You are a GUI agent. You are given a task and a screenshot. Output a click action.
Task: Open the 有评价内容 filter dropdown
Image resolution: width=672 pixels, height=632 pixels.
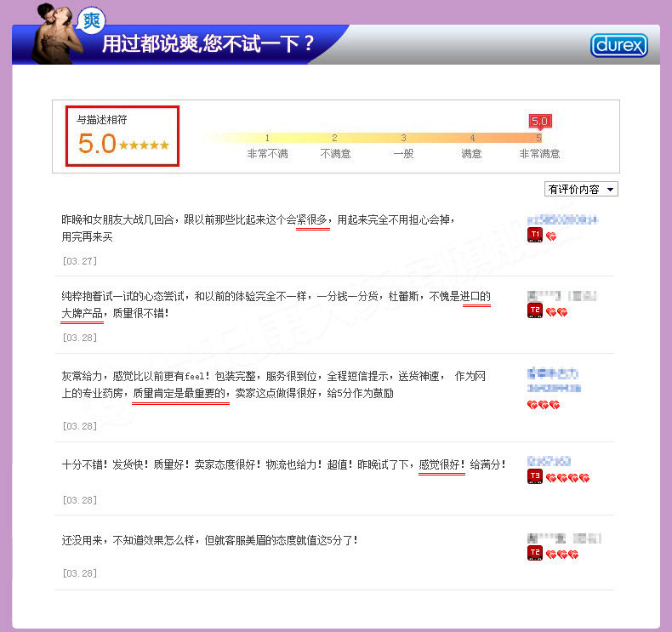click(x=582, y=189)
